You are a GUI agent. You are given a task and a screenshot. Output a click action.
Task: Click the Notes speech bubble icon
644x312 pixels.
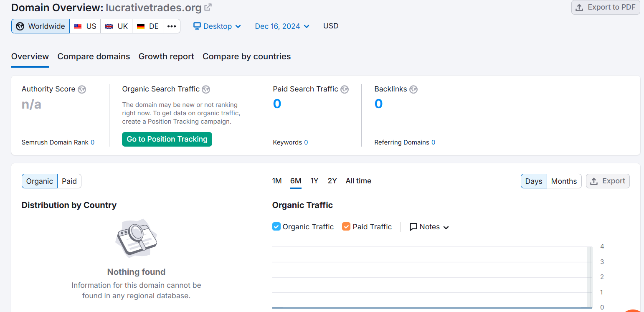pos(413,227)
